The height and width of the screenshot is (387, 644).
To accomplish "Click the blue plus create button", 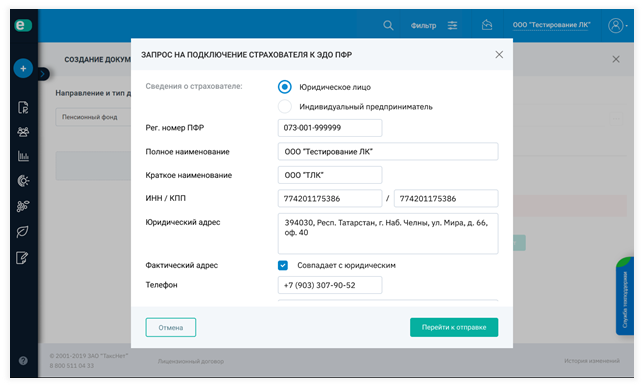I will coord(23,69).
